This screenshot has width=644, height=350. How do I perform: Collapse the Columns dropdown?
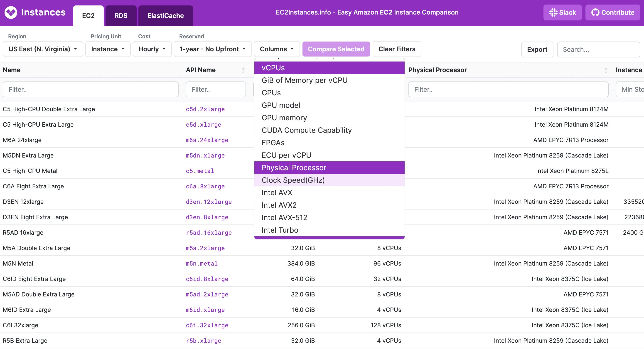277,49
